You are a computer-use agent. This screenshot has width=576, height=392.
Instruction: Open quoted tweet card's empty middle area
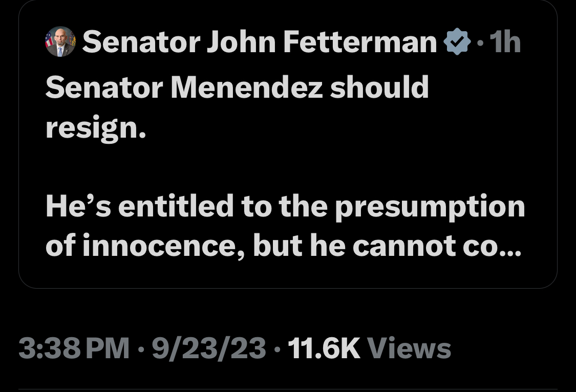tap(288, 167)
